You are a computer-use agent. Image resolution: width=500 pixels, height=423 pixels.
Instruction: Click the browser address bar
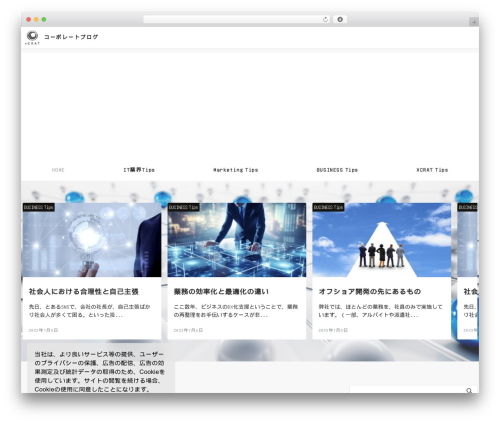point(237,19)
